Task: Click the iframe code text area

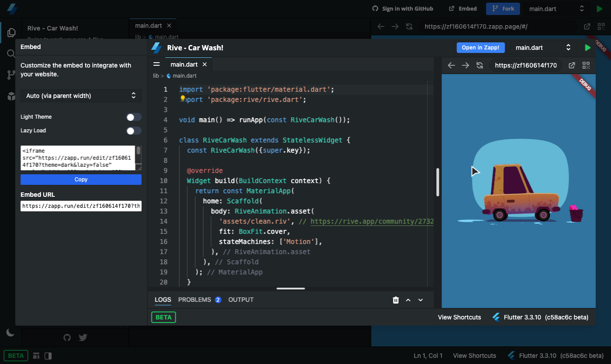Action: pyautogui.click(x=78, y=158)
